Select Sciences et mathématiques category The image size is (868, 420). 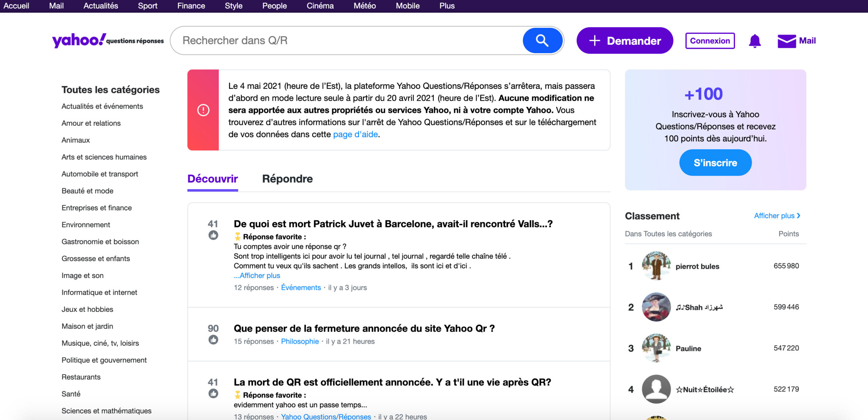click(106, 411)
